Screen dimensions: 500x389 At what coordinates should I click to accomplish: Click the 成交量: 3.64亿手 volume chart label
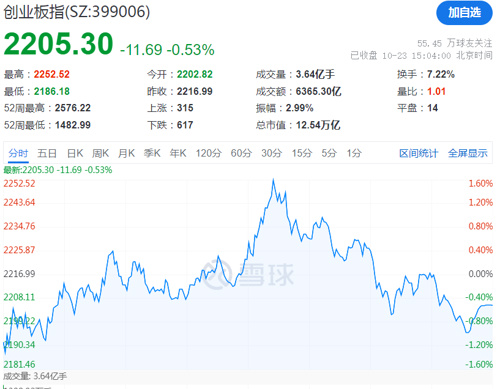(x=35, y=376)
